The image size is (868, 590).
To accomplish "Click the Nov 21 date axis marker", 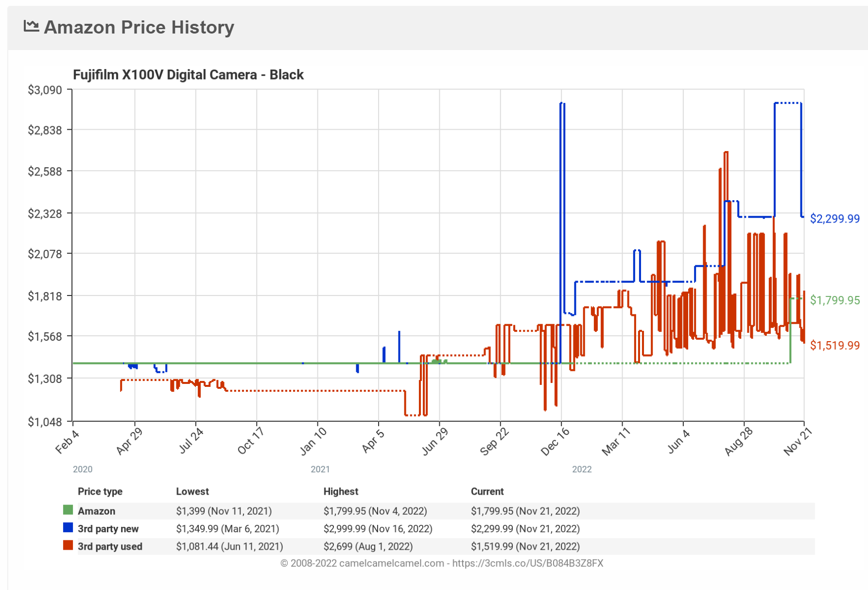I will click(x=798, y=441).
